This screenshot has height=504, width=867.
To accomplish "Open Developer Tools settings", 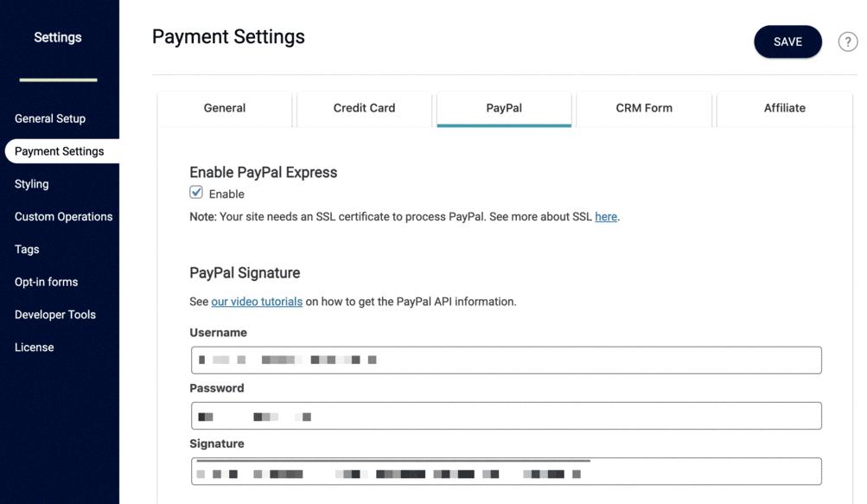I will coord(54,314).
